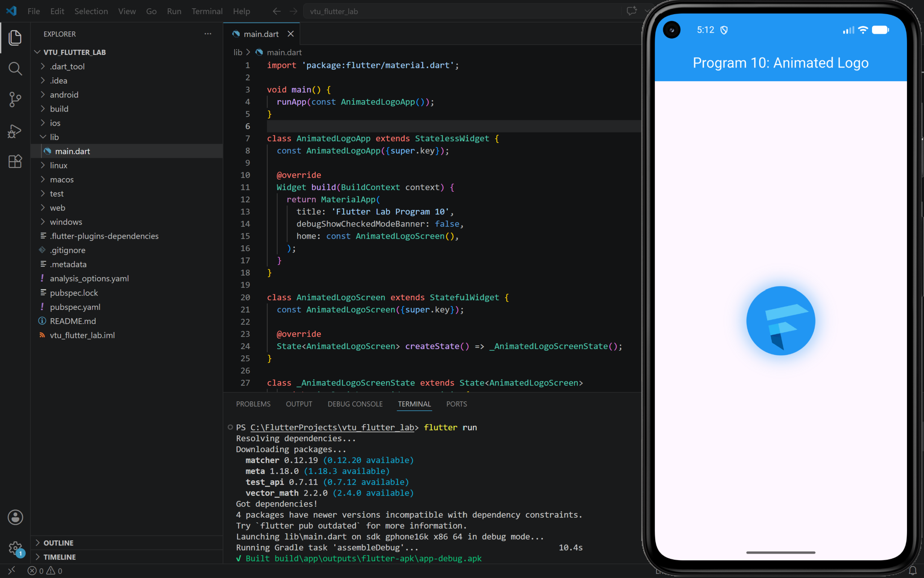Open the Terminal menu
Viewport: 924px width, 578px height.
tap(207, 12)
